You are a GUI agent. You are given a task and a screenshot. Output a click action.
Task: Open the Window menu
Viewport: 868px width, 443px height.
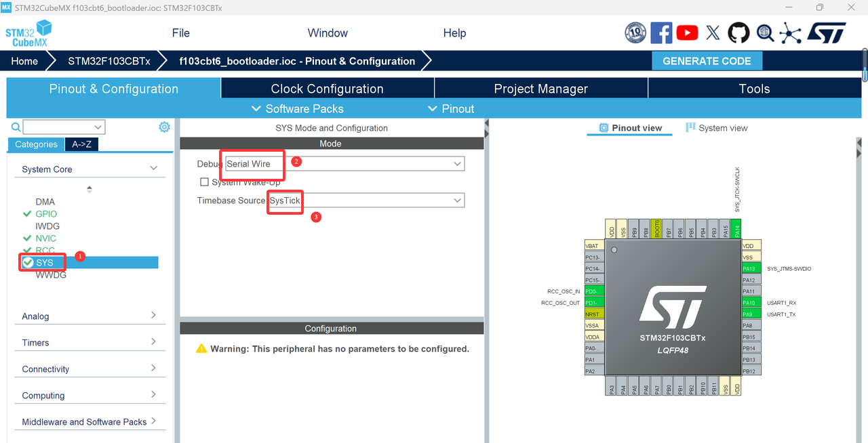[x=328, y=33]
